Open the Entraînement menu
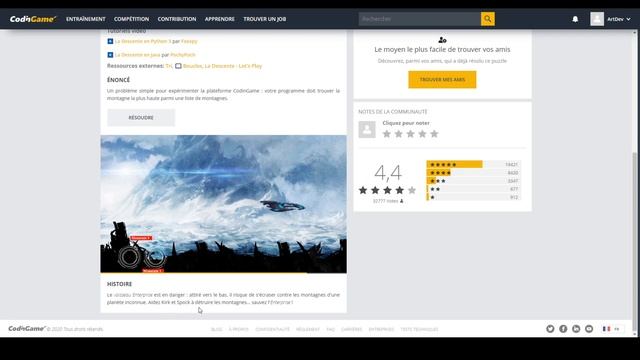Screen dimensions: 640x360 [86, 19]
